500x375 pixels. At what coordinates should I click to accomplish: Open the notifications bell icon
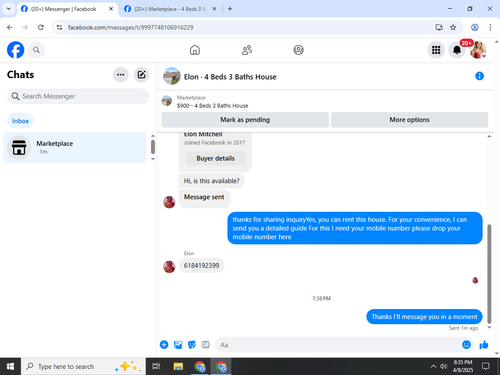click(x=457, y=50)
